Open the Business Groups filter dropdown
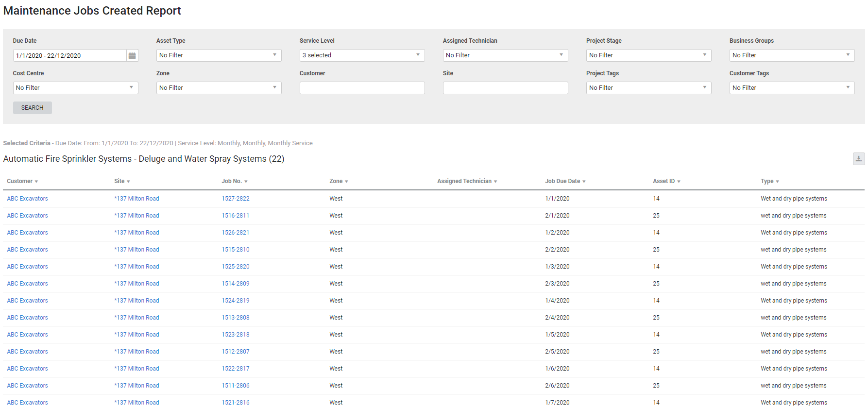 (792, 55)
